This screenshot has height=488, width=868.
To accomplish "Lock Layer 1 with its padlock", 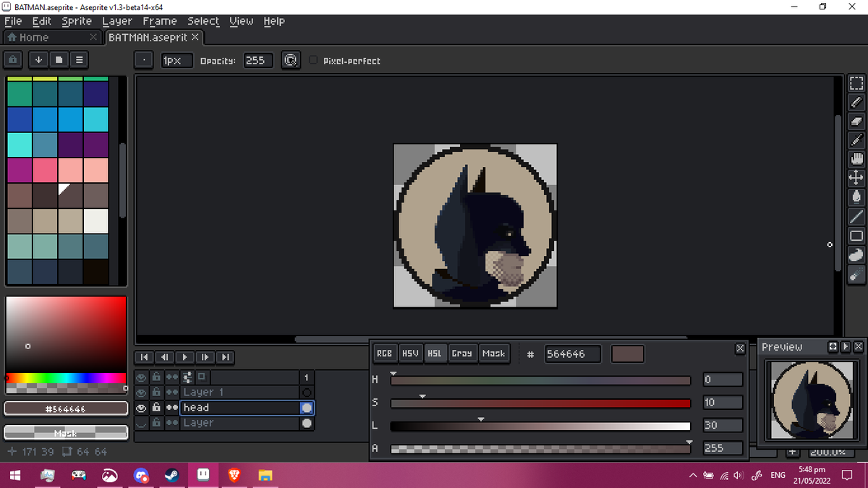I will click(156, 393).
